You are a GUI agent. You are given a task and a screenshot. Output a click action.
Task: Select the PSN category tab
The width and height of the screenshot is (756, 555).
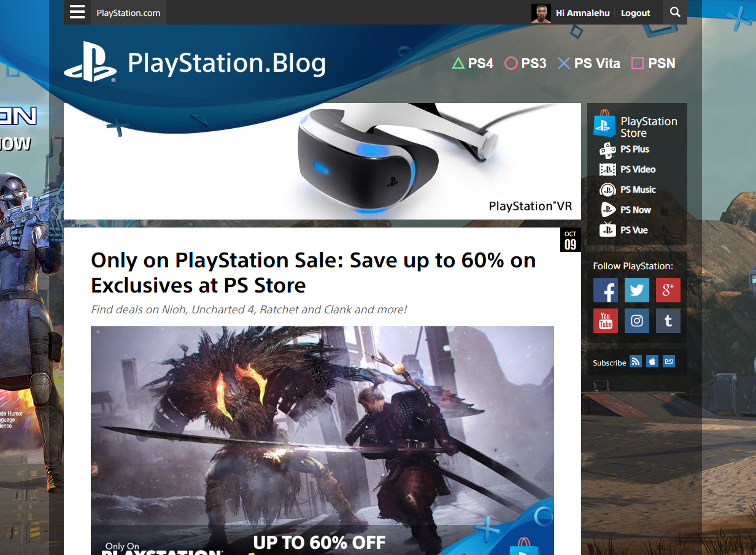pyautogui.click(x=653, y=63)
